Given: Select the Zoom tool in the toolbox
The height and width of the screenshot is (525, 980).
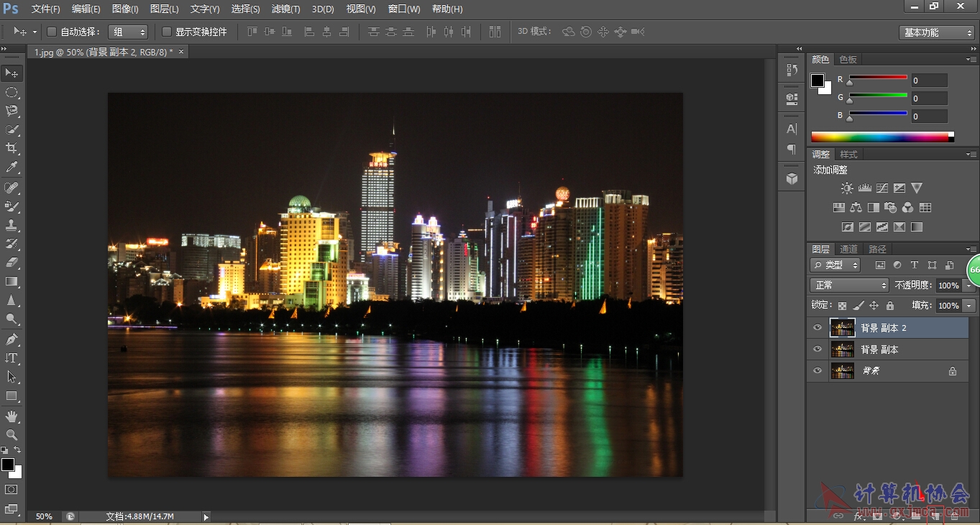Looking at the screenshot, I should [12, 434].
